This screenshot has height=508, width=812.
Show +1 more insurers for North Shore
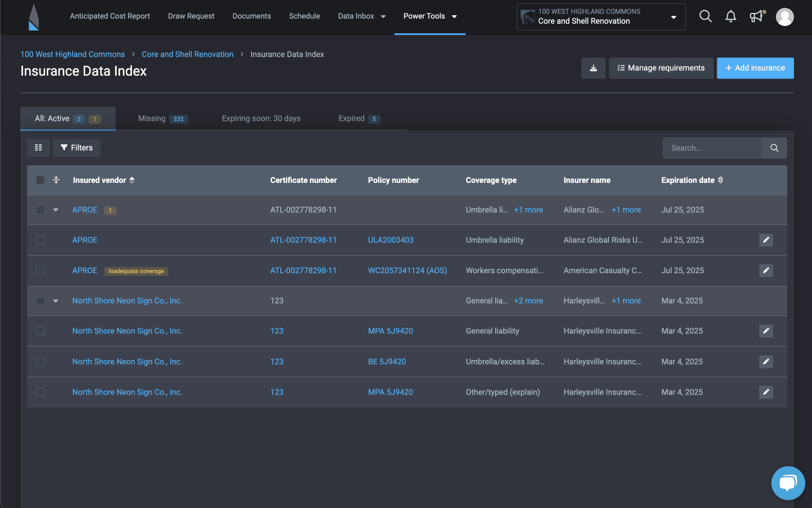(x=626, y=301)
